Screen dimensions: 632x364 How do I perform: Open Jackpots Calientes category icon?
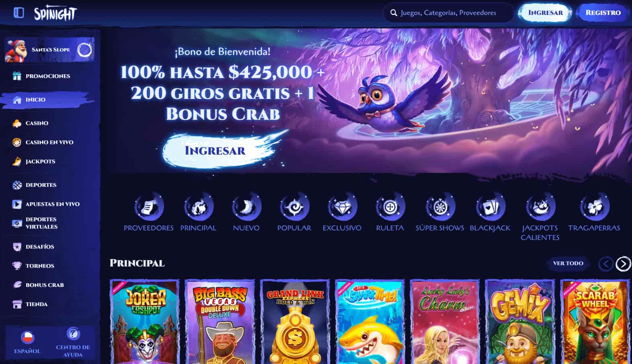click(x=540, y=207)
